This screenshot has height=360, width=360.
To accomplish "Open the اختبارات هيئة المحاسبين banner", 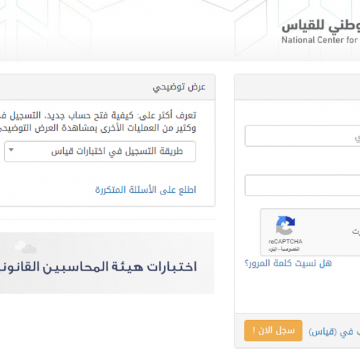I will 107,263.
